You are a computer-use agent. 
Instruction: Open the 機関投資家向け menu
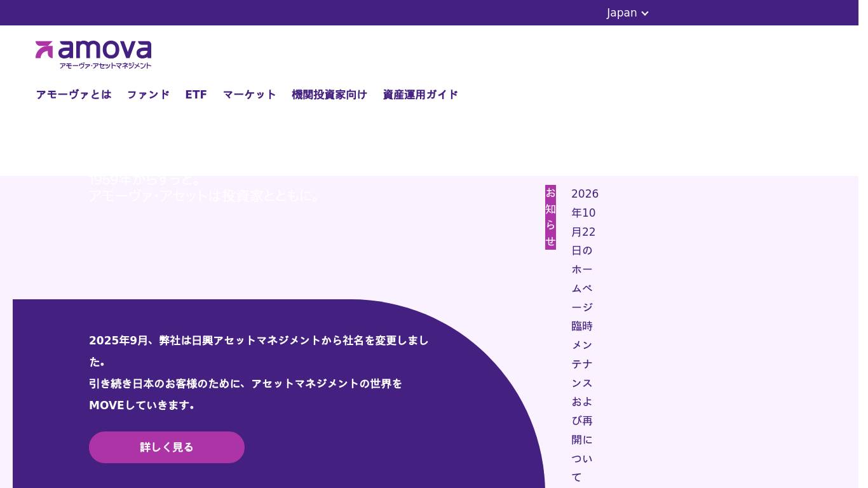(330, 95)
